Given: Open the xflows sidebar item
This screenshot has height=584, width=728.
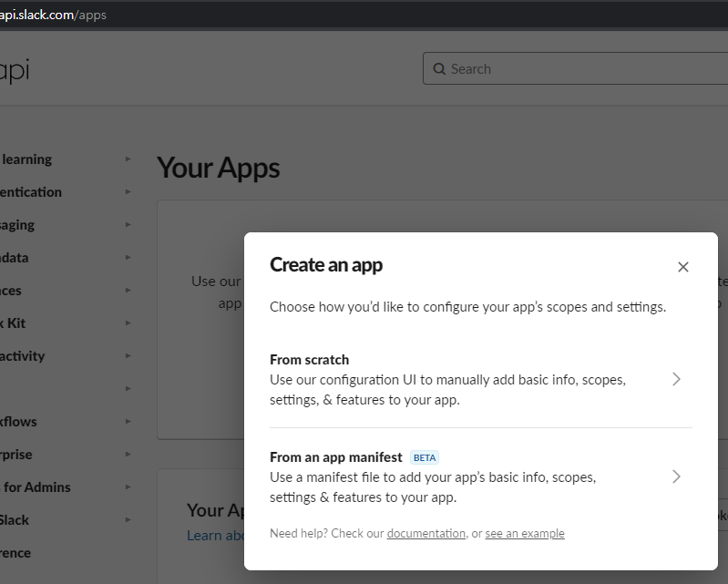Looking at the screenshot, I should pos(18,422).
